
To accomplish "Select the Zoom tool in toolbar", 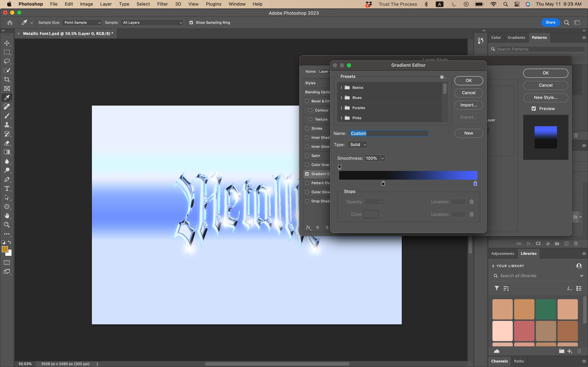I will [x=7, y=225].
